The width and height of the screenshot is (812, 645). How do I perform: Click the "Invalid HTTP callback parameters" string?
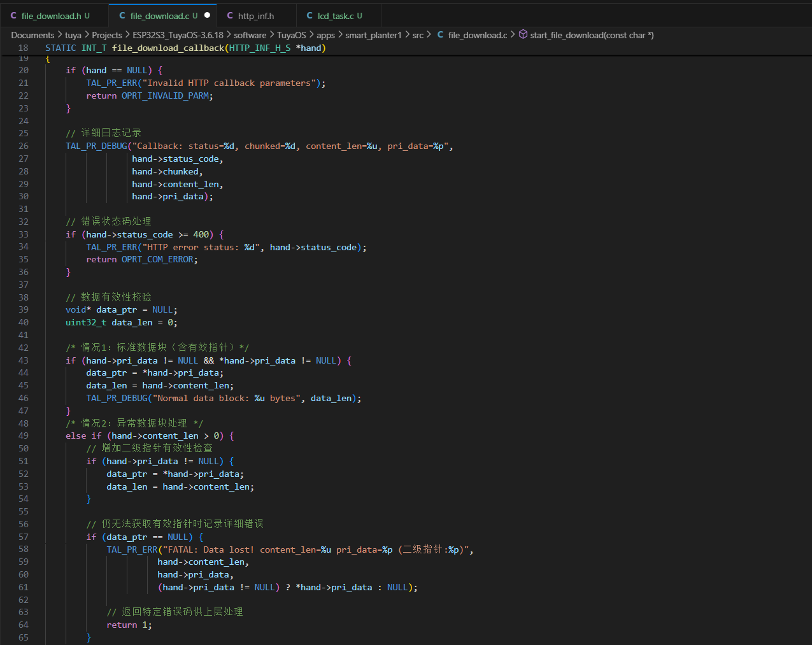click(x=229, y=83)
